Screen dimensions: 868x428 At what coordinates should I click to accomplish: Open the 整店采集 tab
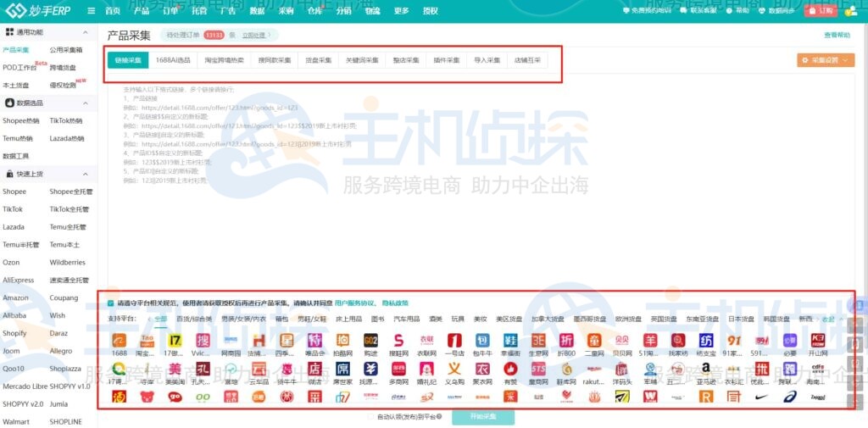tap(406, 60)
